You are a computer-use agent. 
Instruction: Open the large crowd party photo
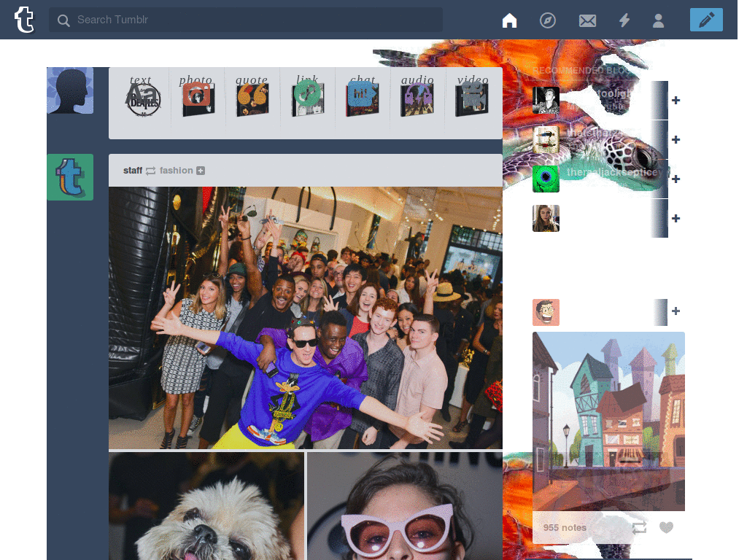pos(306,318)
